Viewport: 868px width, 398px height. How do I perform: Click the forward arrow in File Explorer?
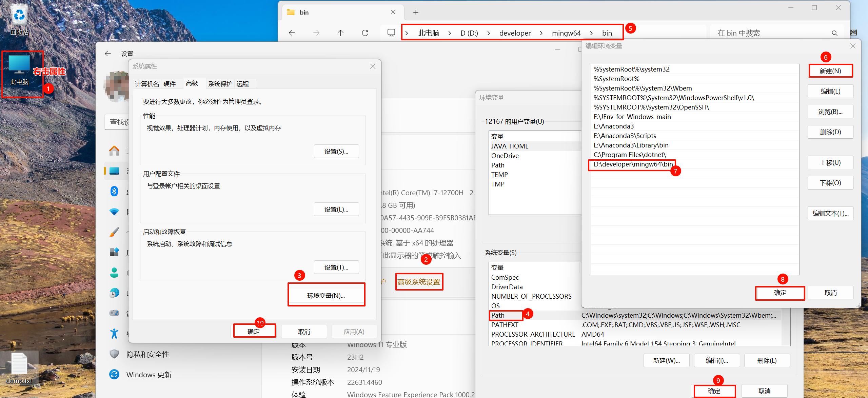pos(316,33)
